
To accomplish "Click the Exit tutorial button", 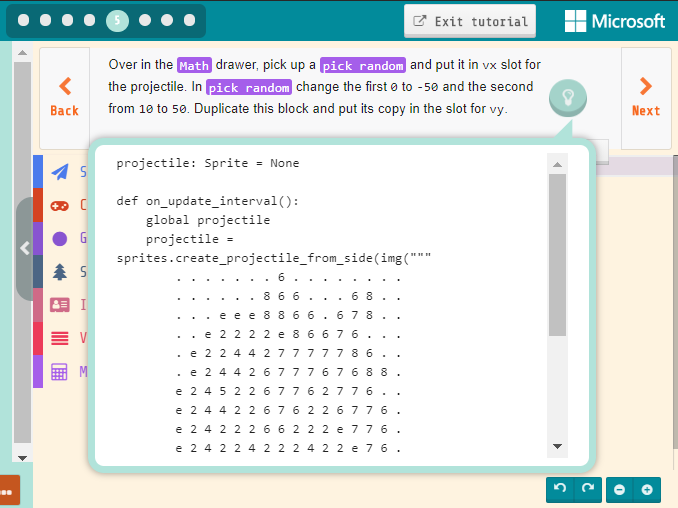I will pyautogui.click(x=470, y=21).
